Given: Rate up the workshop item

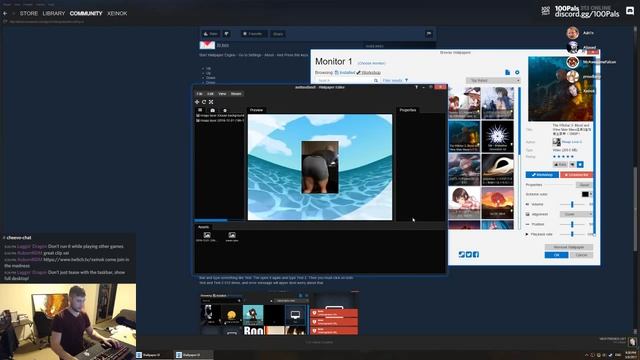Looking at the screenshot, I should [211, 34].
